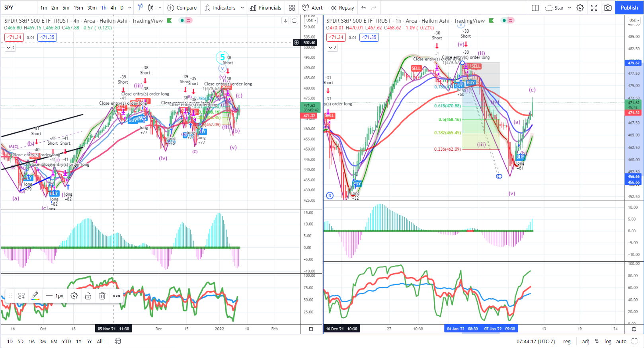Open the Indicators menu
The height and width of the screenshot is (348, 644).
(220, 8)
